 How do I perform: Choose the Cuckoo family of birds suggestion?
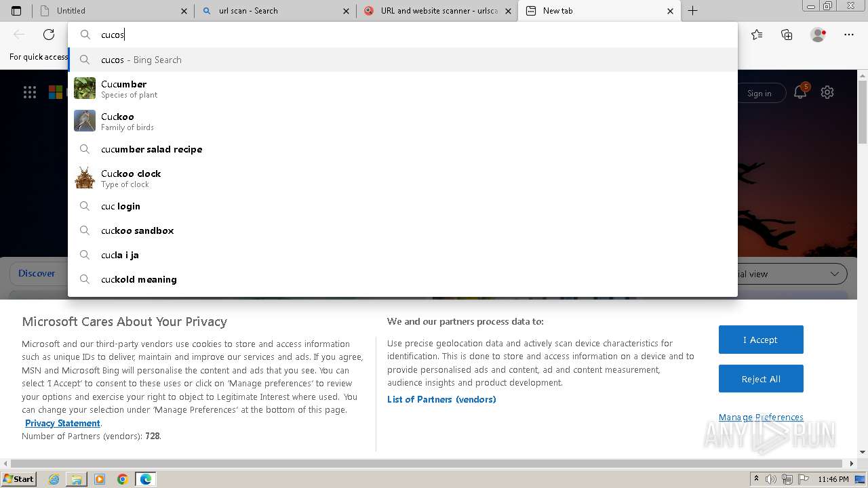coord(402,121)
